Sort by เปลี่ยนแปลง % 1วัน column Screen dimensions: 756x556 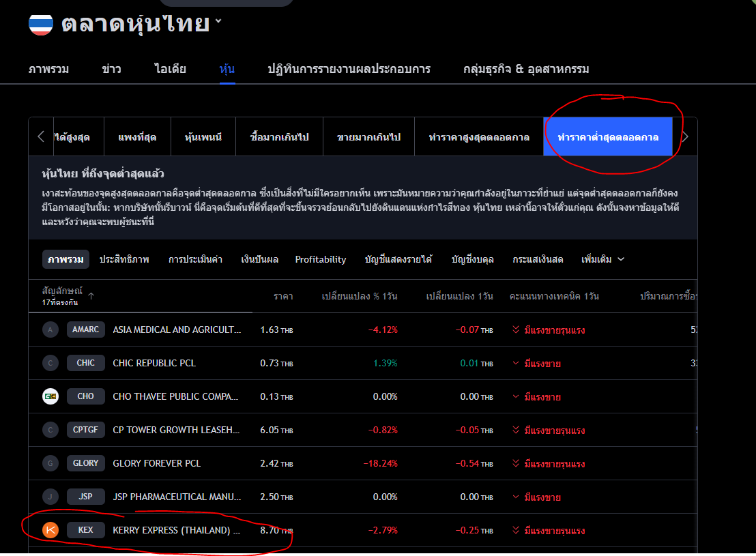point(359,296)
